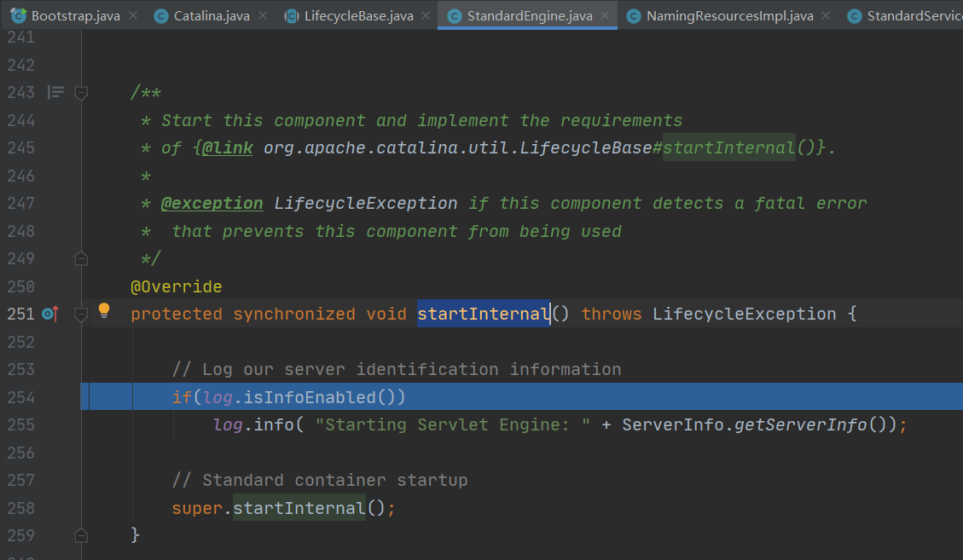Click LifecycleException in the Javadoc line 247
Image resolution: width=963 pixels, height=560 pixels.
click(x=365, y=203)
